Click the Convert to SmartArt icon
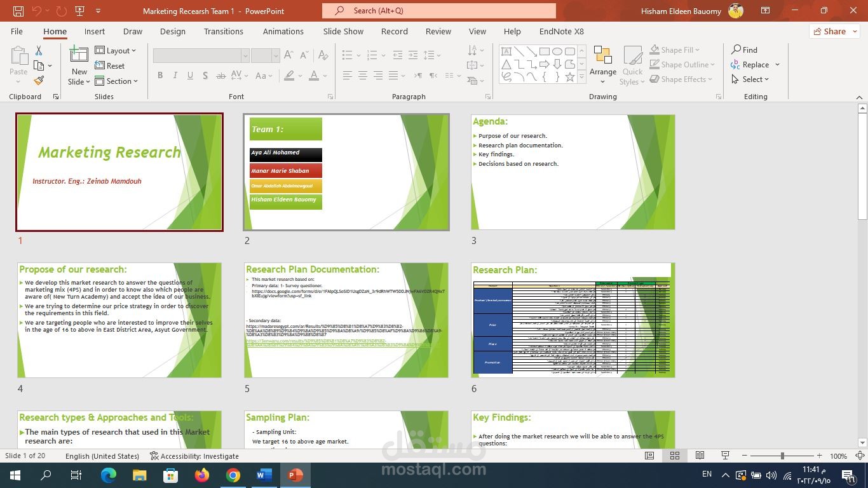868x488 pixels. 472,81
